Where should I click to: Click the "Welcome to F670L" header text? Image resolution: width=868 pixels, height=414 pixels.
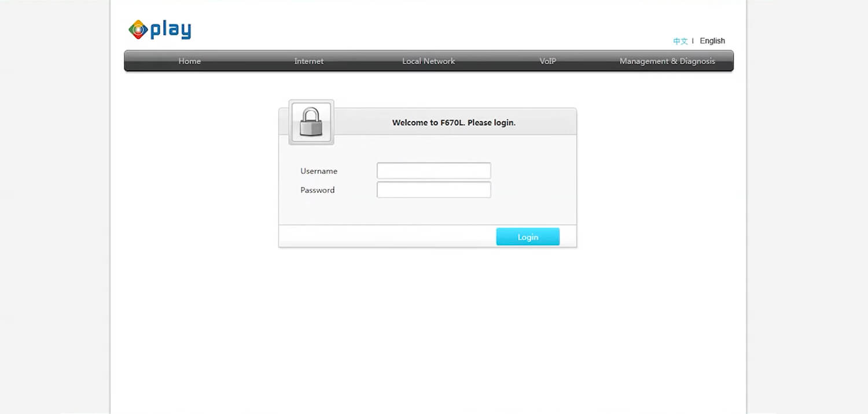click(454, 123)
